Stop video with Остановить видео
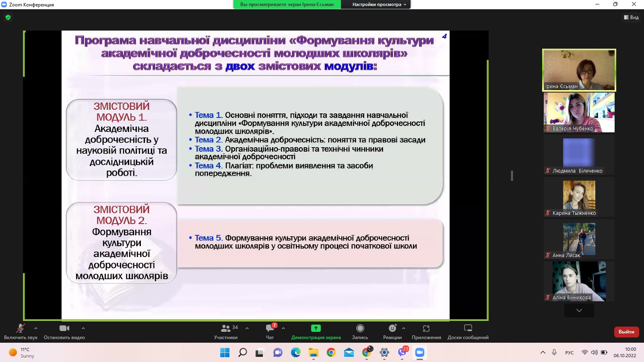644x362 pixels. pyautogui.click(x=64, y=332)
